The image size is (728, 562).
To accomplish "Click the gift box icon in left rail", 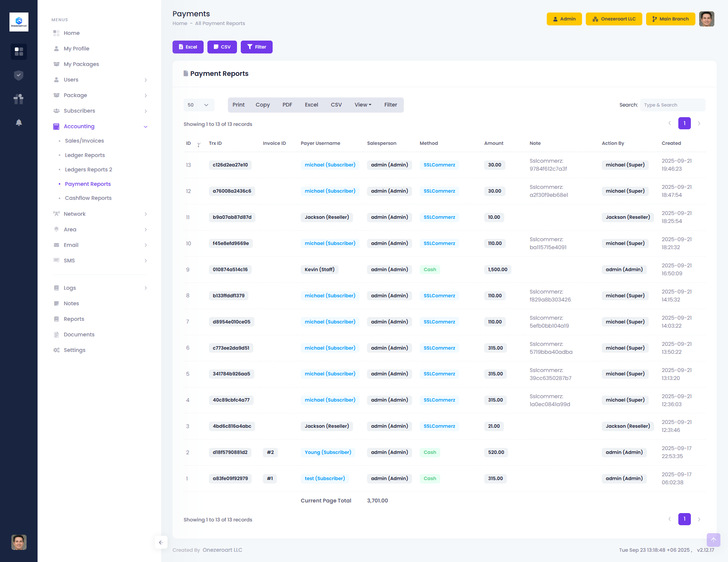I will coord(19,99).
